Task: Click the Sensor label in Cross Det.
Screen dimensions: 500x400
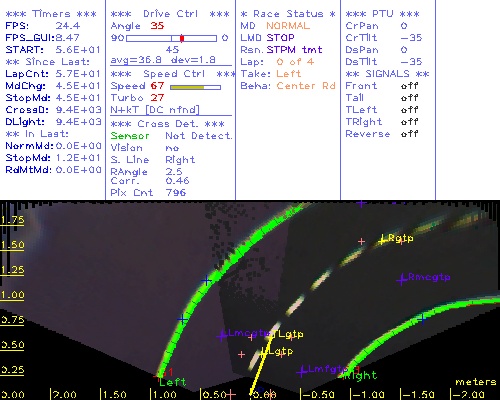Action: (130, 136)
